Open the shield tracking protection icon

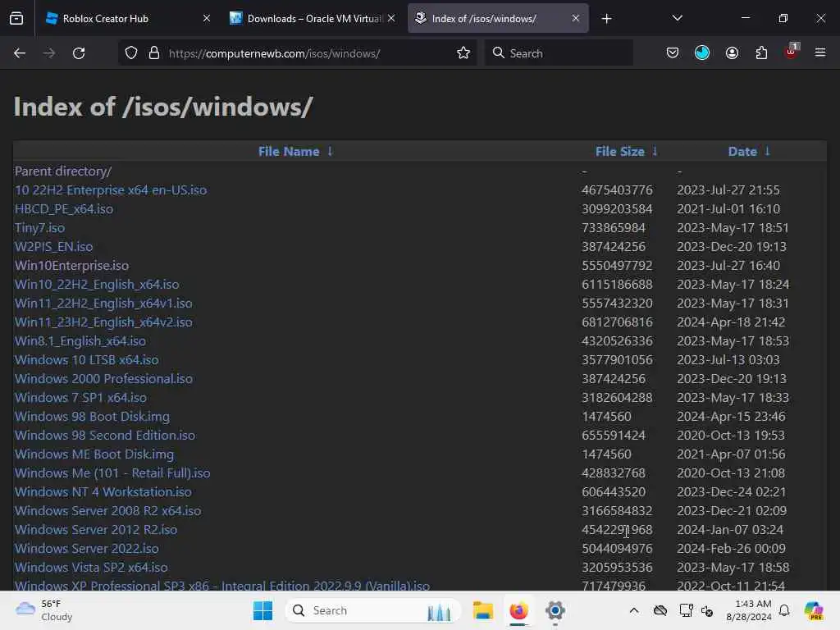[x=131, y=53]
